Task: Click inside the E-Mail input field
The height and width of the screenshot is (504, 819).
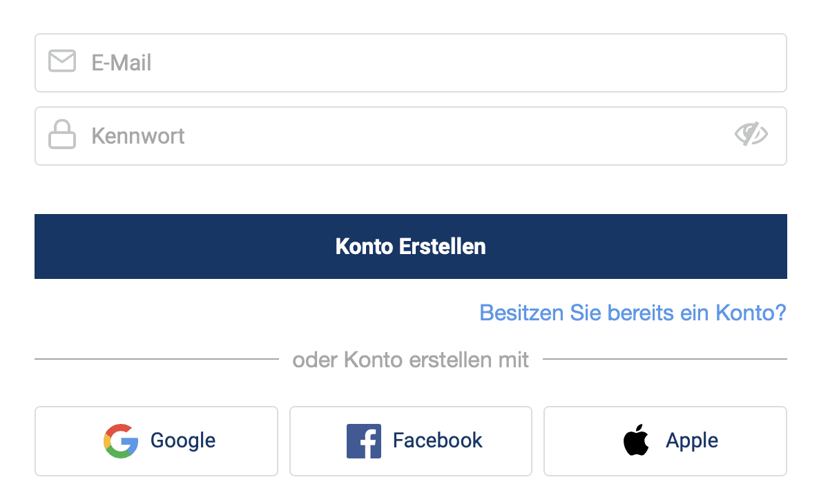Action: pos(345,62)
